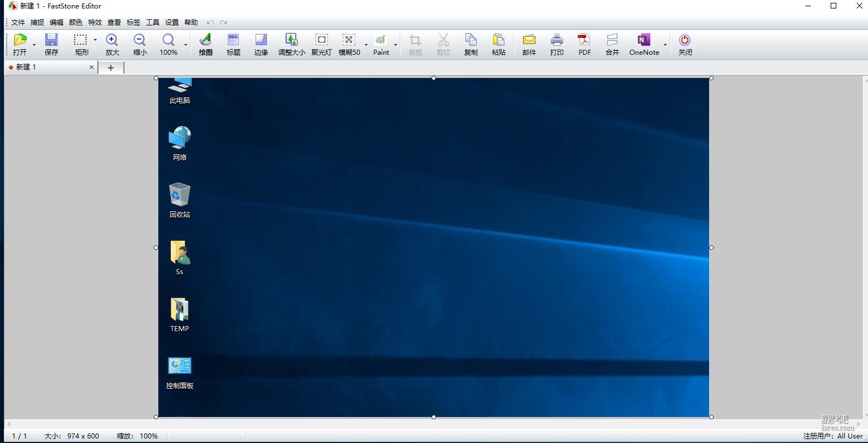
Task: Click the Merge (合并) icon
Action: (x=612, y=40)
